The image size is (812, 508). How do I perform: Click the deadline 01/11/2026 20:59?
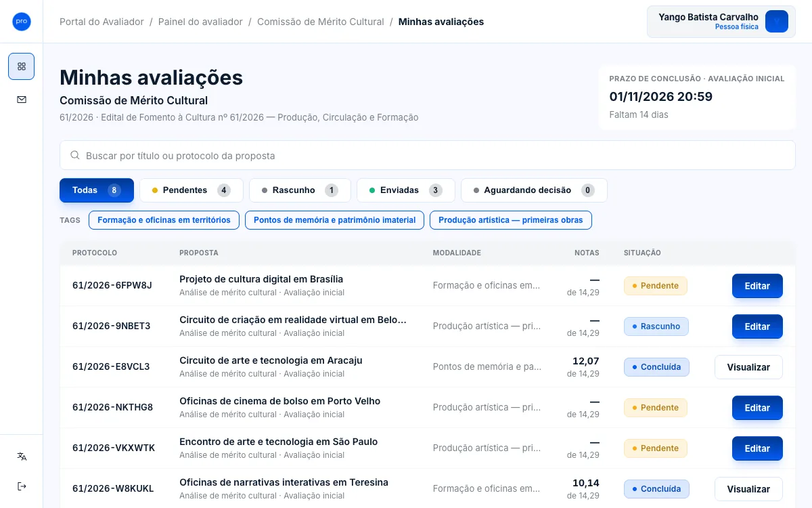pyautogui.click(x=661, y=96)
